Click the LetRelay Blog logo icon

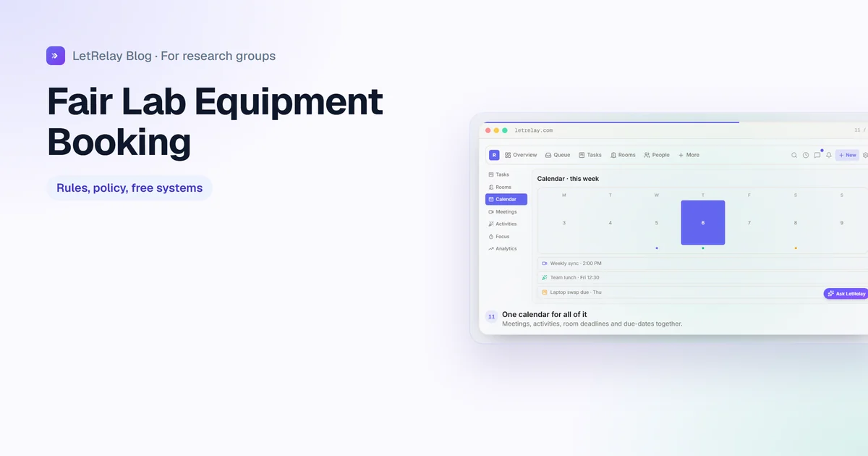tap(56, 56)
